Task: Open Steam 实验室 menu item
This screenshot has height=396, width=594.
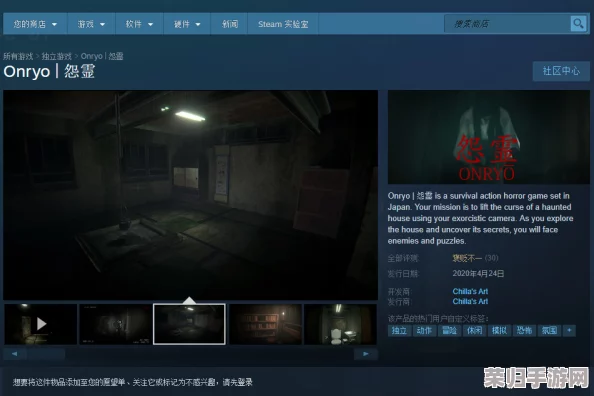Action: coord(283,24)
